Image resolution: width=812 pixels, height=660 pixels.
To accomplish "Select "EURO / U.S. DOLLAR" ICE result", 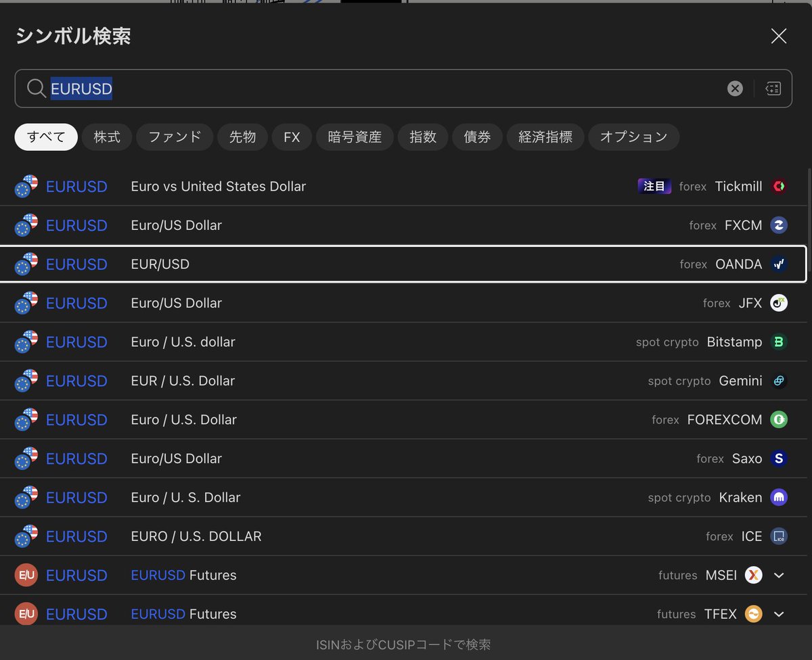I will click(x=196, y=536).
